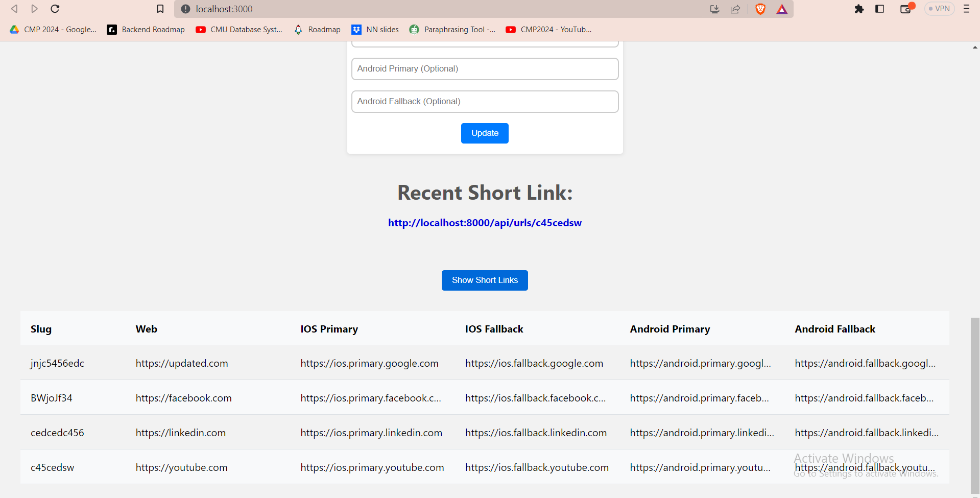Click https://ios.primary.google.com cell

point(369,363)
